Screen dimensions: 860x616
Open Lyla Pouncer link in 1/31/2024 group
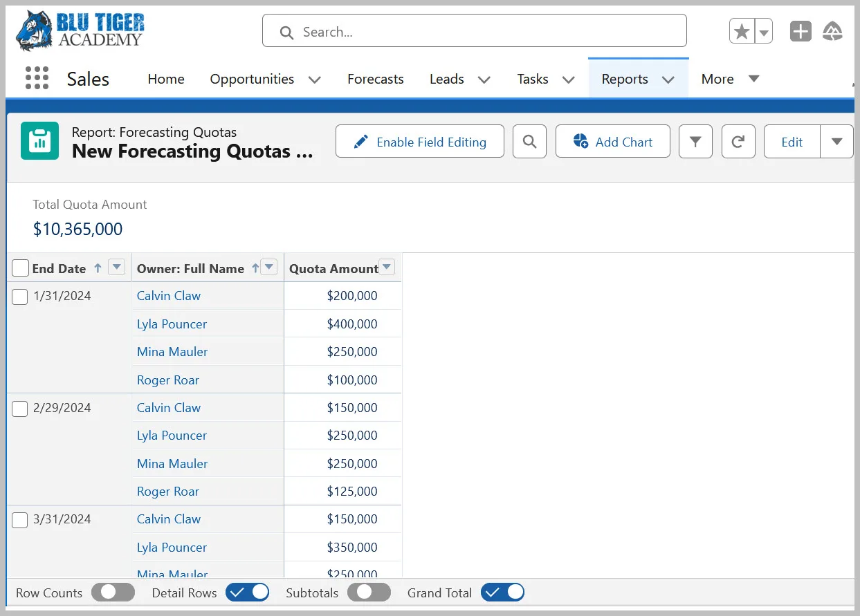click(172, 324)
